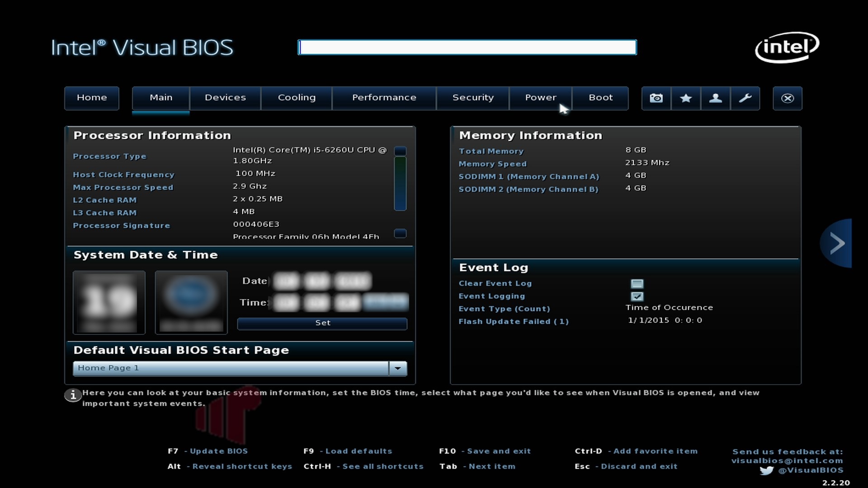Screen dimensions: 868x488
Task: Open advanced settings wrench icon
Action: tap(745, 98)
